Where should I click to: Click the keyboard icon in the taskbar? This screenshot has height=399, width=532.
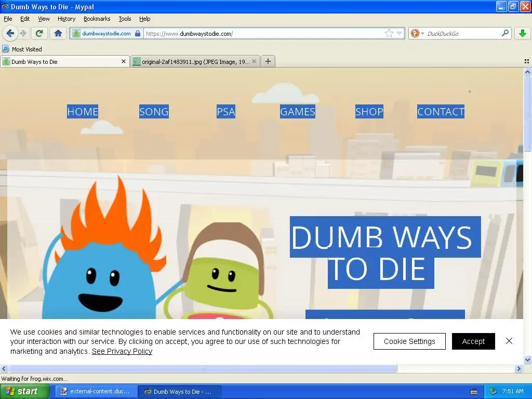(474, 392)
